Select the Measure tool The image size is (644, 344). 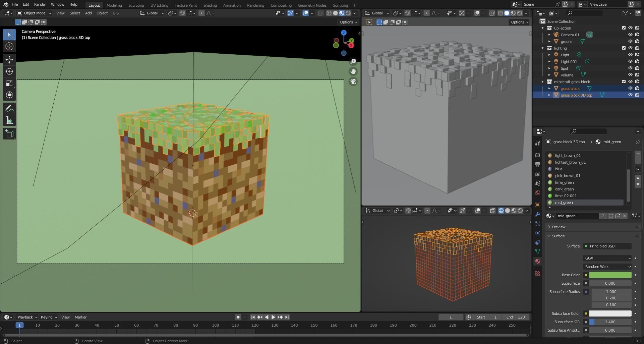click(x=9, y=120)
